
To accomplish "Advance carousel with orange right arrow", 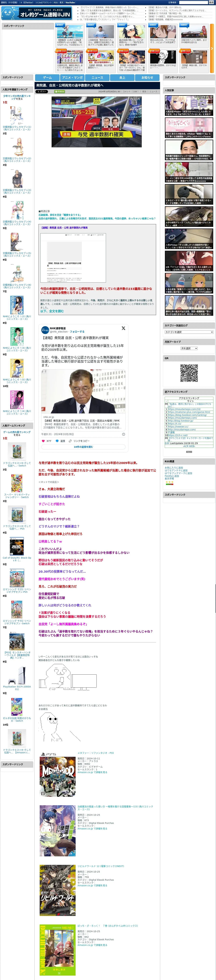I will (x=212, y=48).
